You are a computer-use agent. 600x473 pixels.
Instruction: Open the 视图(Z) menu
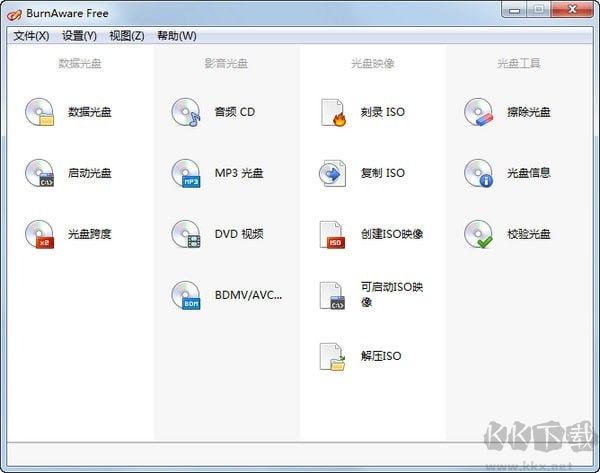[127, 36]
